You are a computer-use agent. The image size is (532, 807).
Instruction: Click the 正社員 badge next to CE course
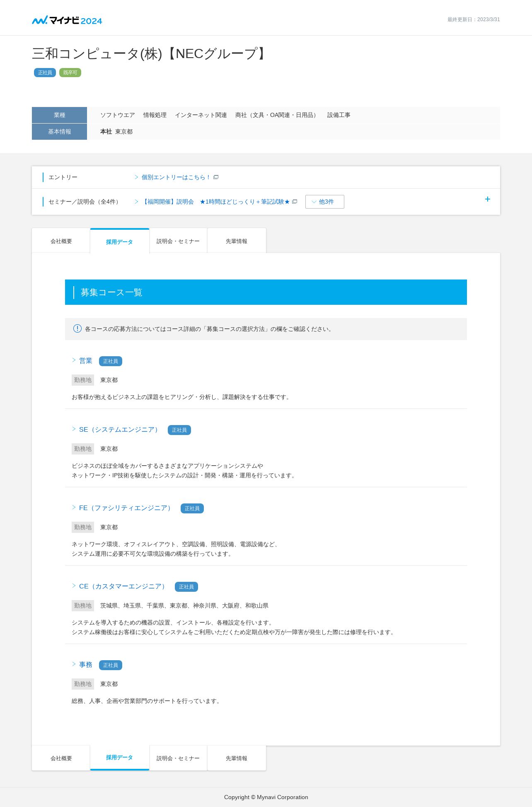(x=186, y=587)
